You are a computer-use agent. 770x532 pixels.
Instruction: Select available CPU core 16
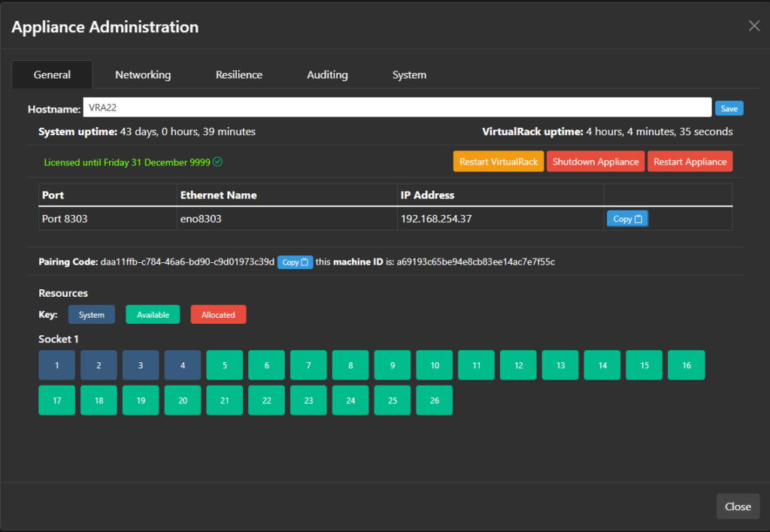pos(686,365)
